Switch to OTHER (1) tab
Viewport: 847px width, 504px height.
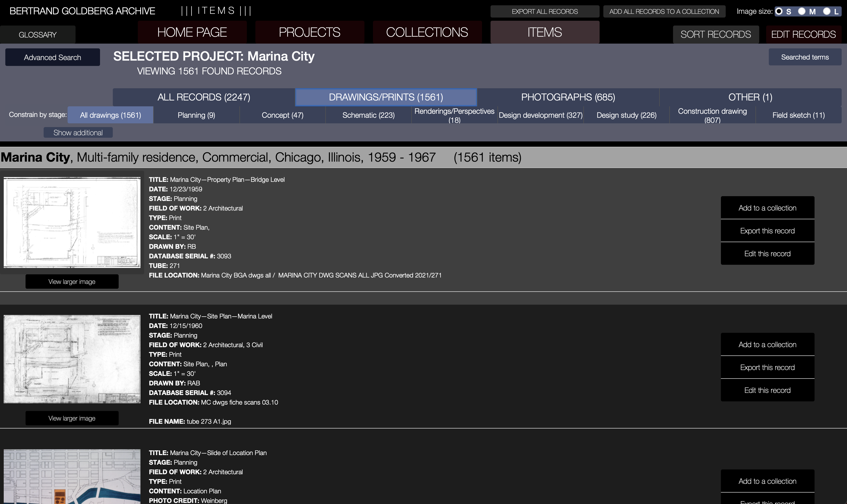(750, 98)
